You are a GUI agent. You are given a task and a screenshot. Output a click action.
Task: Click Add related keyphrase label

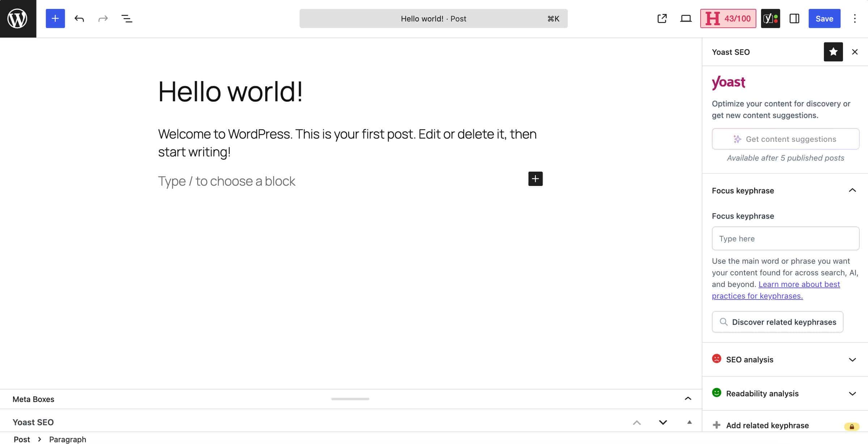click(x=767, y=425)
